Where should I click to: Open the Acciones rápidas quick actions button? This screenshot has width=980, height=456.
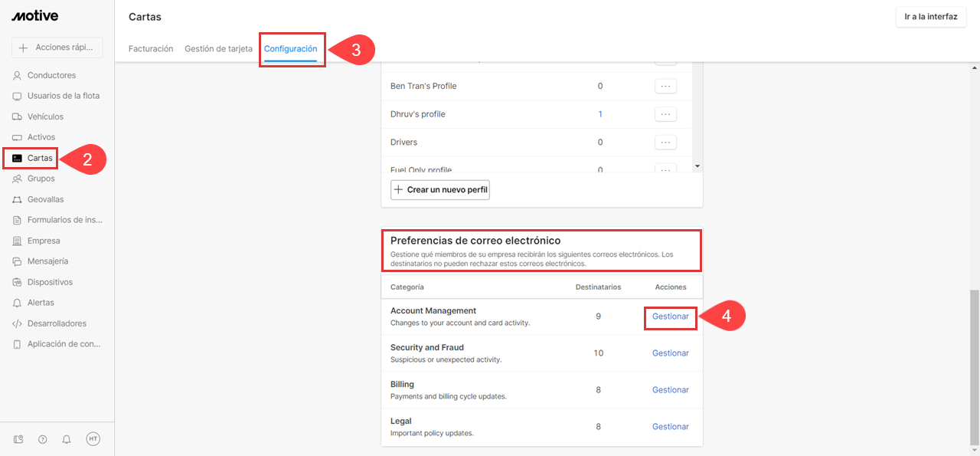pos(57,48)
